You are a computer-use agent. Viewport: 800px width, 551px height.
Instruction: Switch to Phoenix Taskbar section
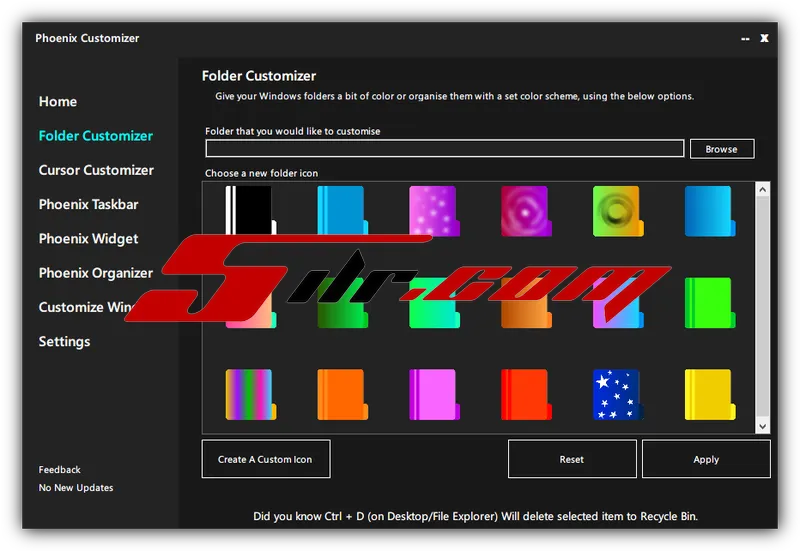click(x=88, y=204)
